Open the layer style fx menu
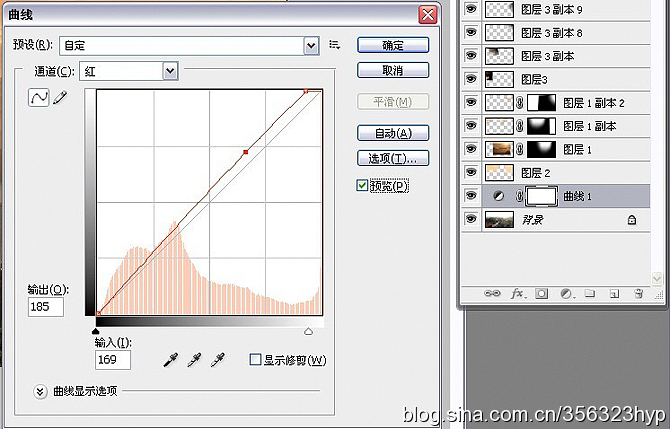The height and width of the screenshot is (429, 670). (x=517, y=294)
